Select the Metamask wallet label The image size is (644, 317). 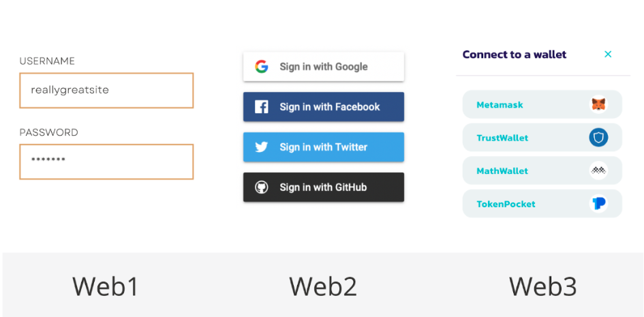pos(500,105)
